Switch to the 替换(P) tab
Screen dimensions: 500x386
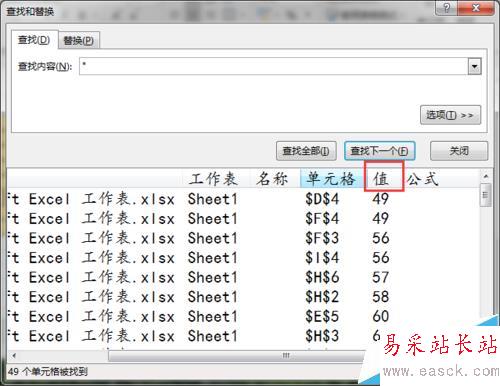pos(79,41)
